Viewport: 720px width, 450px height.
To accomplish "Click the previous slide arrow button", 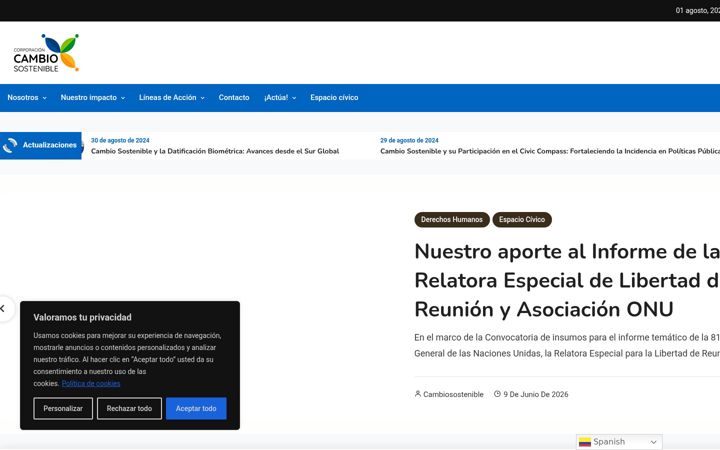I will (x=3, y=309).
